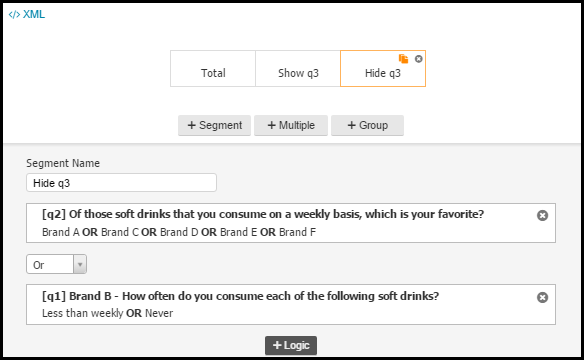584x360 pixels.
Task: Open the q2 logic condition box
Action: tap(291, 223)
